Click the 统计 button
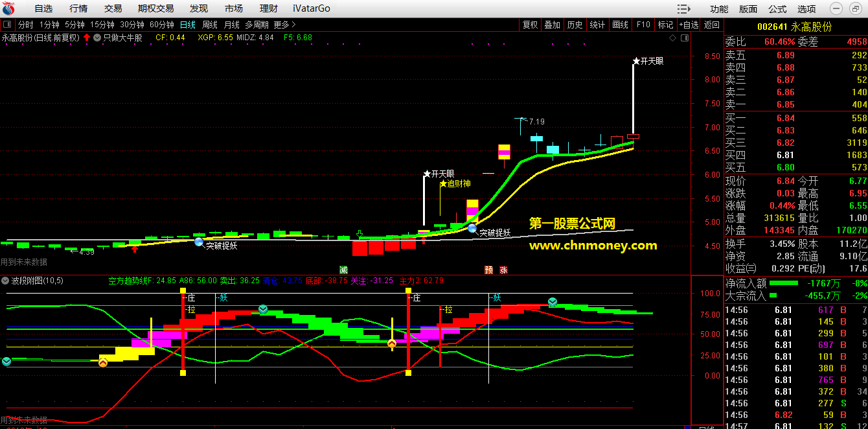 click(598, 25)
